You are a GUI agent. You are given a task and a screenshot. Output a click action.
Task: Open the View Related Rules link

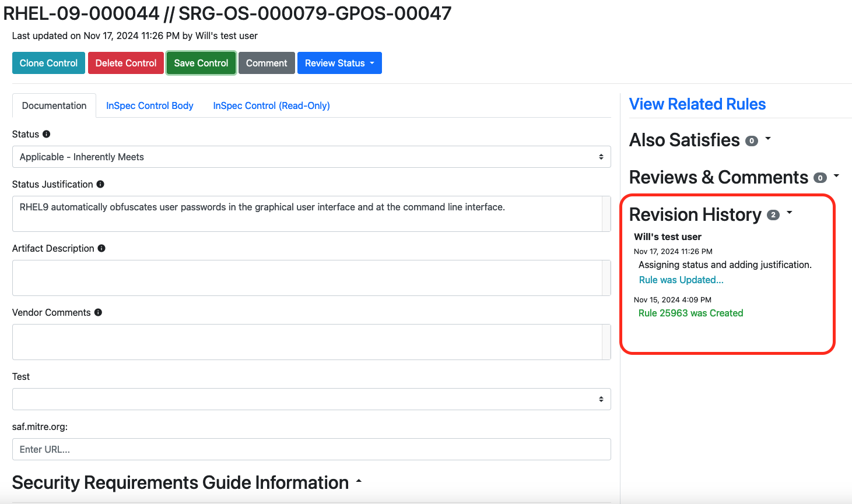click(697, 104)
